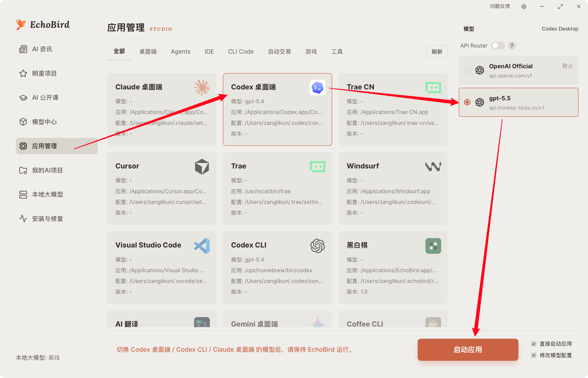Switch to the 桌面端 tab
588x378 pixels.
tap(148, 52)
